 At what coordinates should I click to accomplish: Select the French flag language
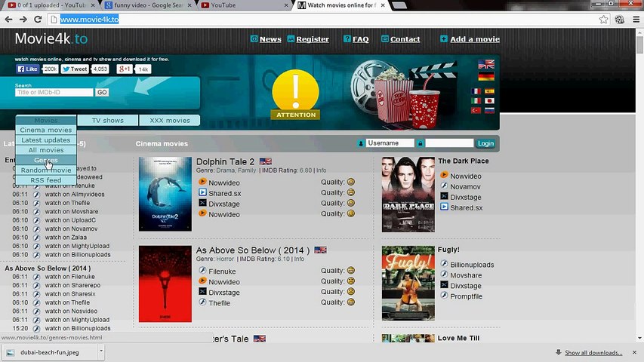476,91
